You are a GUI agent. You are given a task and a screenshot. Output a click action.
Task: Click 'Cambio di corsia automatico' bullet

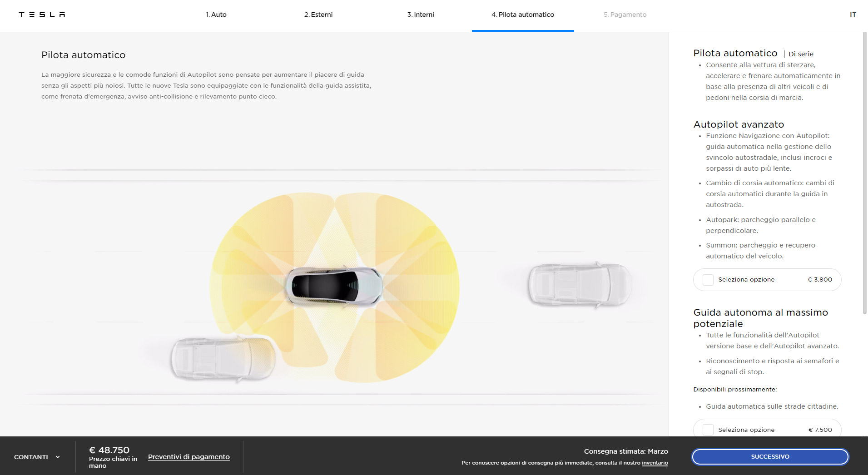[770, 194]
